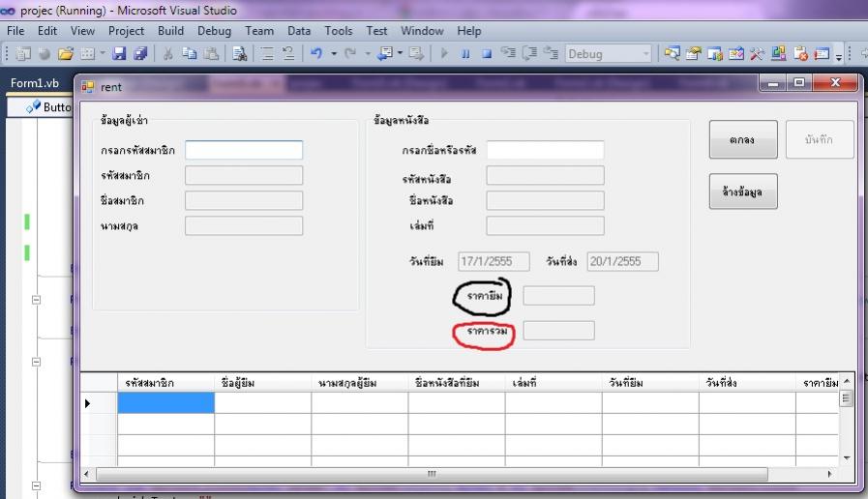Click the Open File folder icon
The image size is (868, 499).
click(66, 53)
